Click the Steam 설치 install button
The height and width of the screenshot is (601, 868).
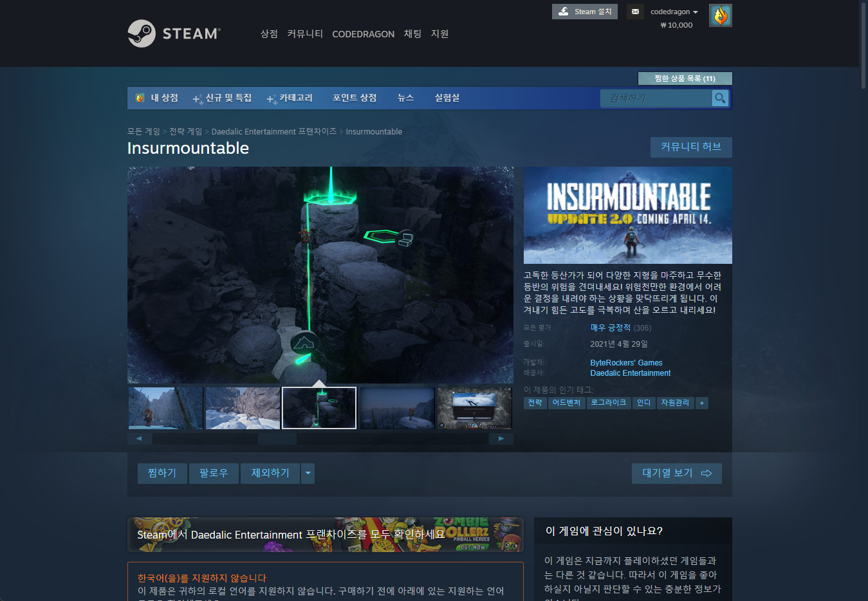585,12
